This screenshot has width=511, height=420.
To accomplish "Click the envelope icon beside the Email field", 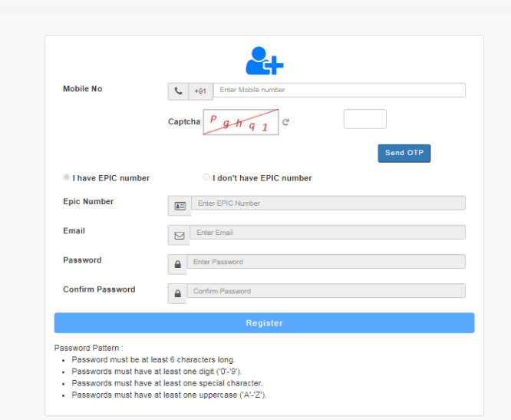I will (x=180, y=235).
